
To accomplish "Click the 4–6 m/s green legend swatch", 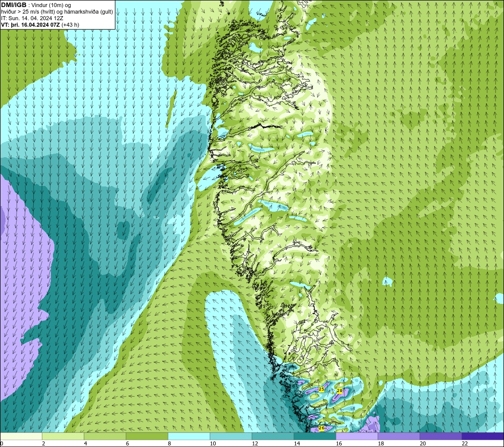I will [105, 436].
